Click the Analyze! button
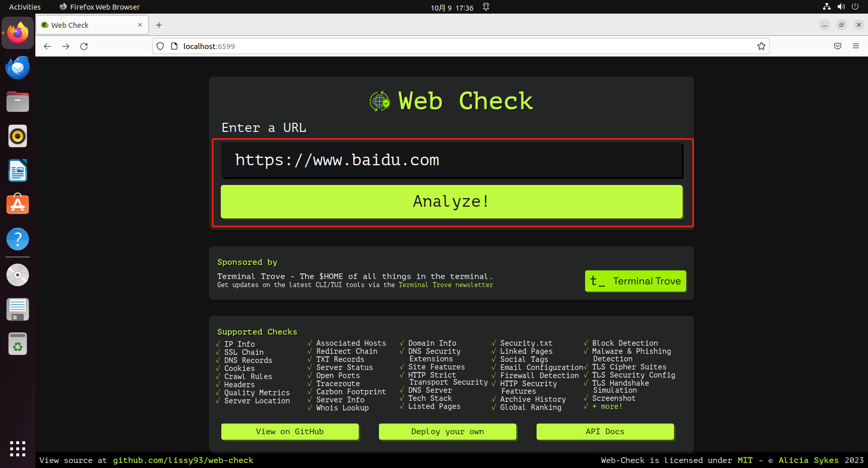 pos(452,202)
